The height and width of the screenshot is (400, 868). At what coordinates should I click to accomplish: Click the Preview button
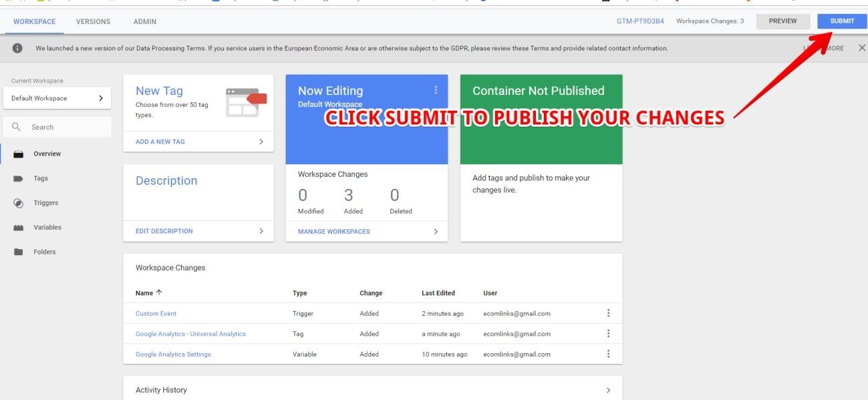tap(782, 21)
